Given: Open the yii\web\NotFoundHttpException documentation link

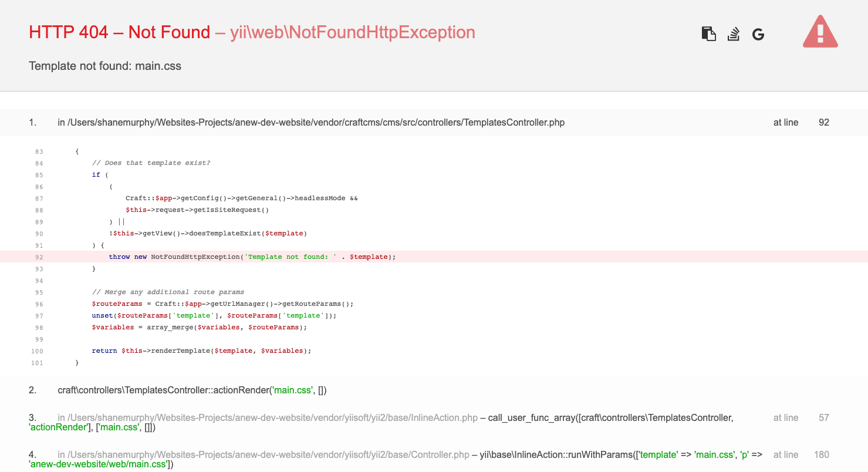Looking at the screenshot, I should [x=353, y=32].
